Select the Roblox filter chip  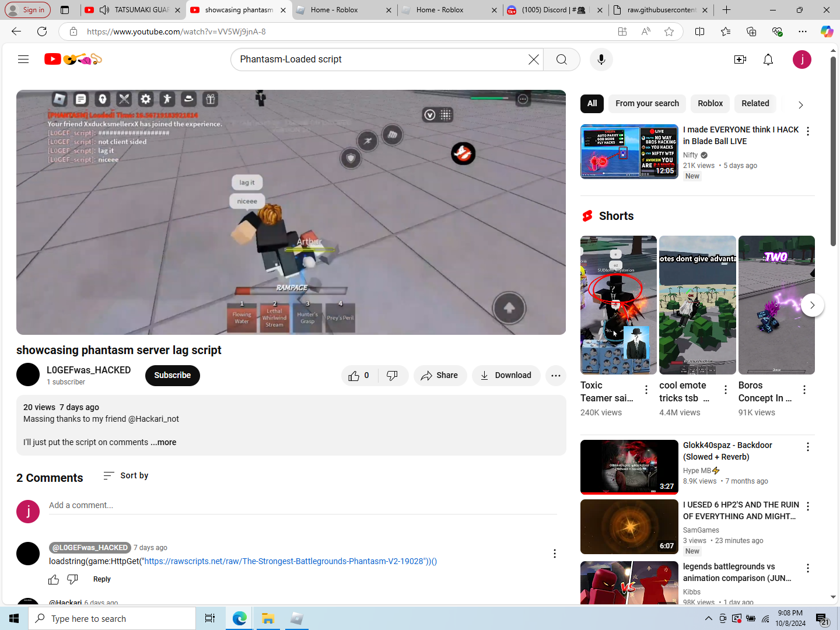[x=710, y=104]
